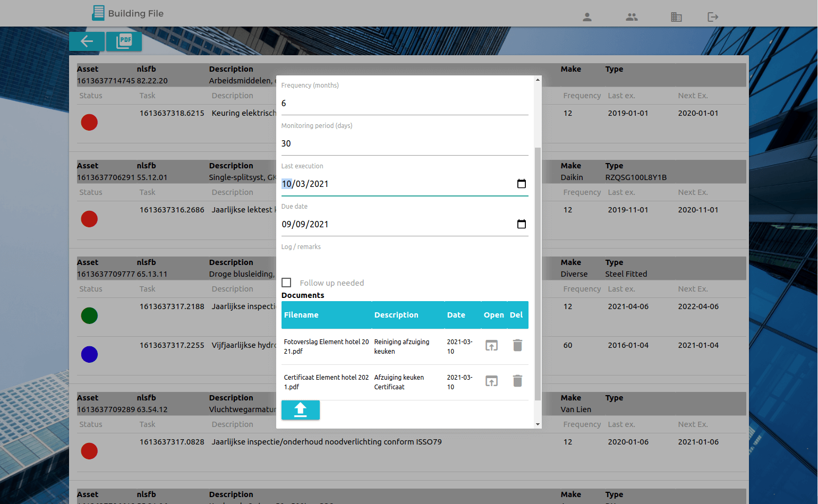This screenshot has height=504, width=818.
Task: Open the noodverlichting ISSO79 inspection task
Action: pyautogui.click(x=327, y=442)
